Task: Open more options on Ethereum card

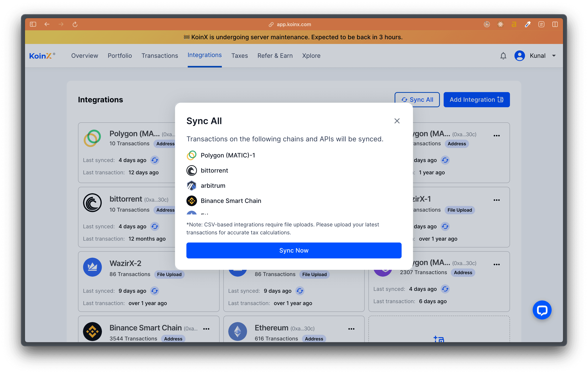Action: pos(351,329)
